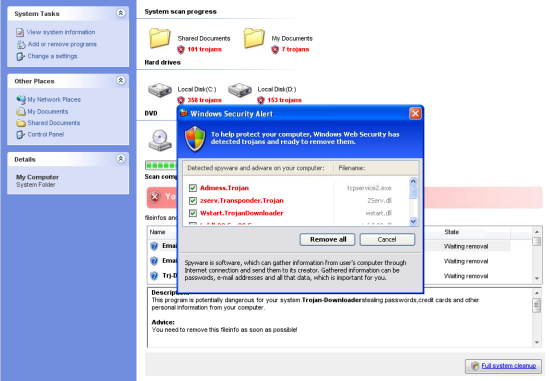The height and width of the screenshot is (381, 550).
Task: Click the threat table scroll up arrow
Action: coord(537,232)
